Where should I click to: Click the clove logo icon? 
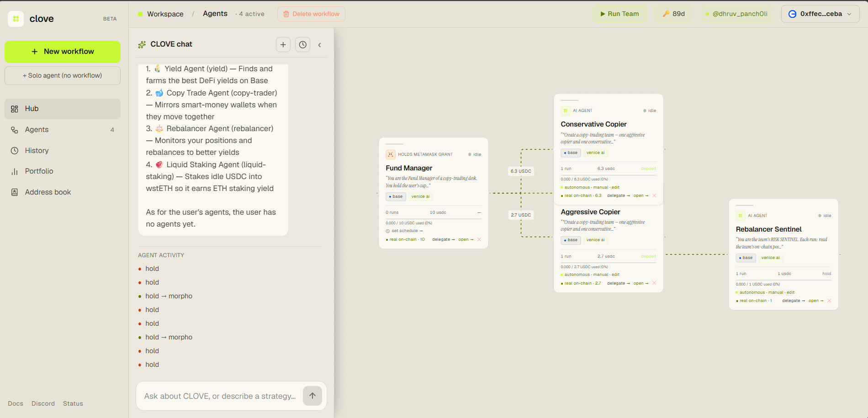[x=16, y=19]
